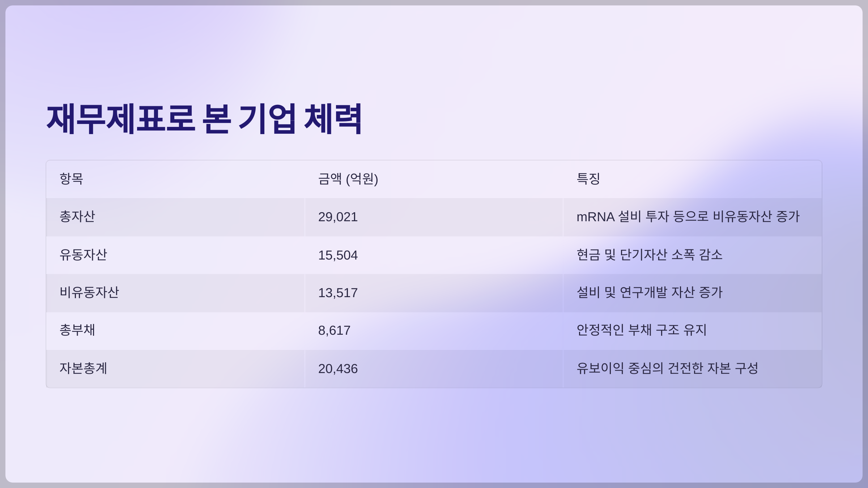Click the 설비 및 연구개발 자산 증가 cell
The image size is (868, 488).
(x=649, y=293)
